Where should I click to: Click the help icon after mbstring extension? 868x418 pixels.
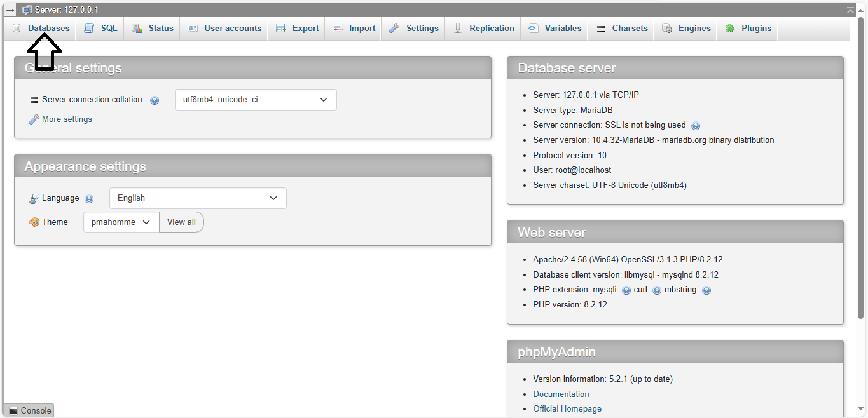click(706, 290)
